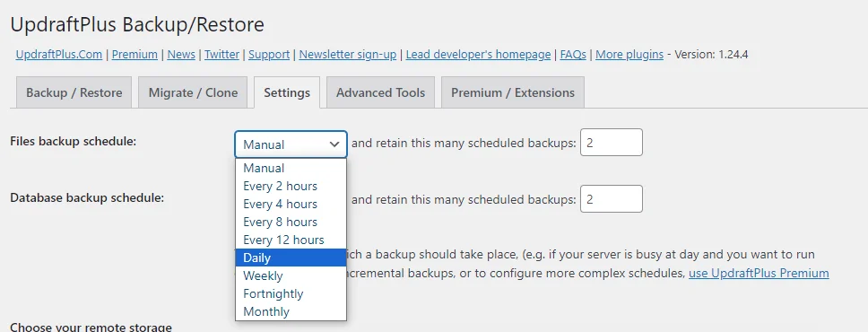Open the Files backup schedule dropdown
Image resolution: width=868 pixels, height=332 pixels.
click(291, 144)
